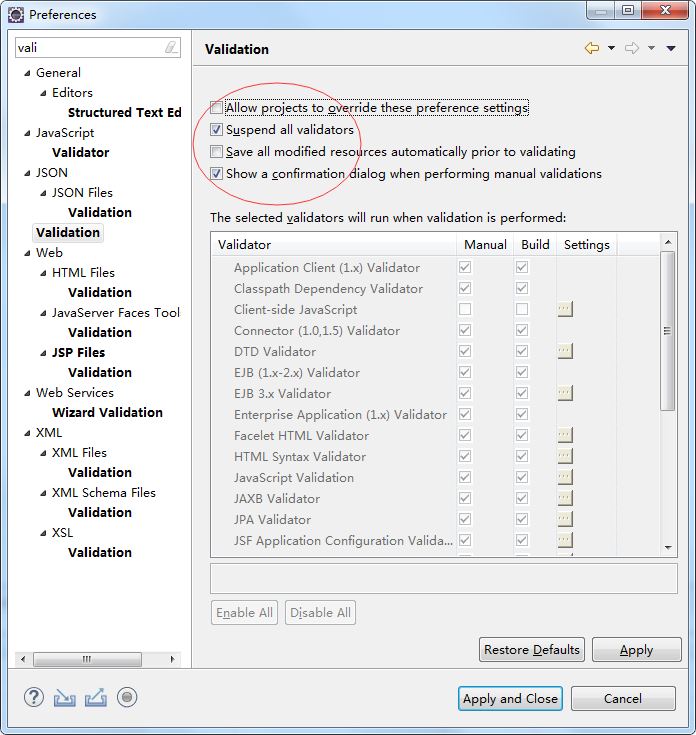Select Validation under XML Schema Files
This screenshot has height=735, width=696.
click(x=100, y=512)
